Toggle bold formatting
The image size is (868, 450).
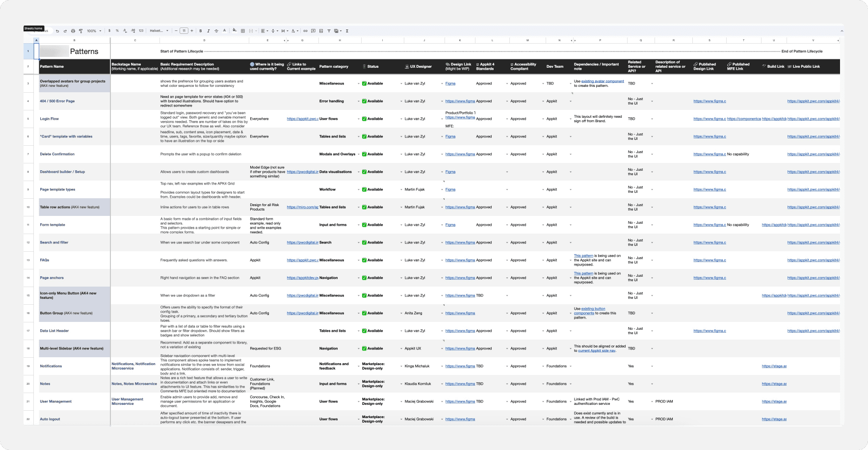tap(200, 31)
